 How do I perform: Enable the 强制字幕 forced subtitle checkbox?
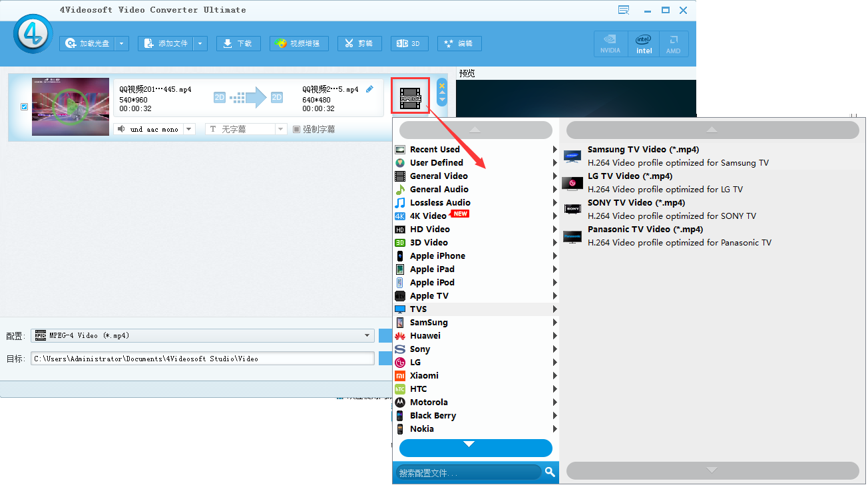point(297,129)
